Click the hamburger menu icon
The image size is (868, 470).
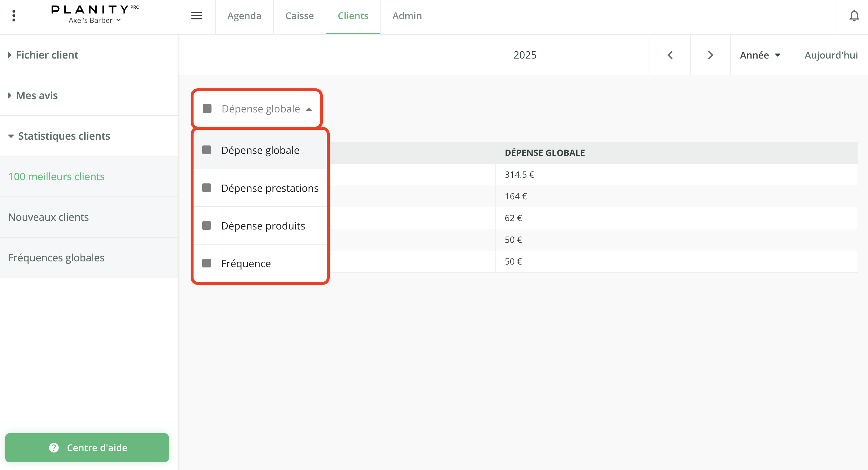196,15
